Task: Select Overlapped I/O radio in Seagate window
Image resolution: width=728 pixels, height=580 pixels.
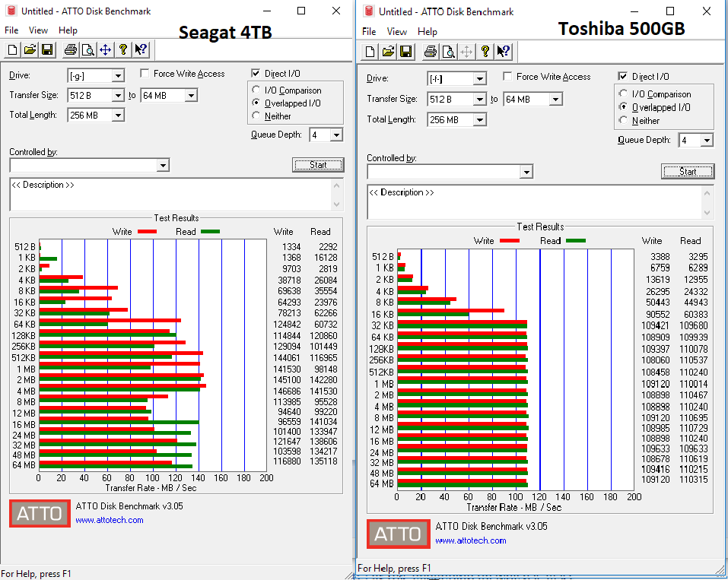Action: click(x=256, y=103)
